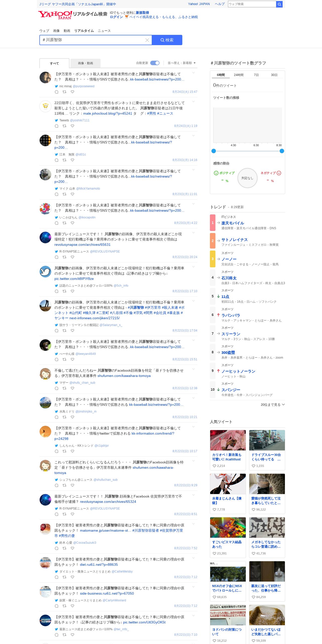Select the 30日 graph tab

pos(274,75)
